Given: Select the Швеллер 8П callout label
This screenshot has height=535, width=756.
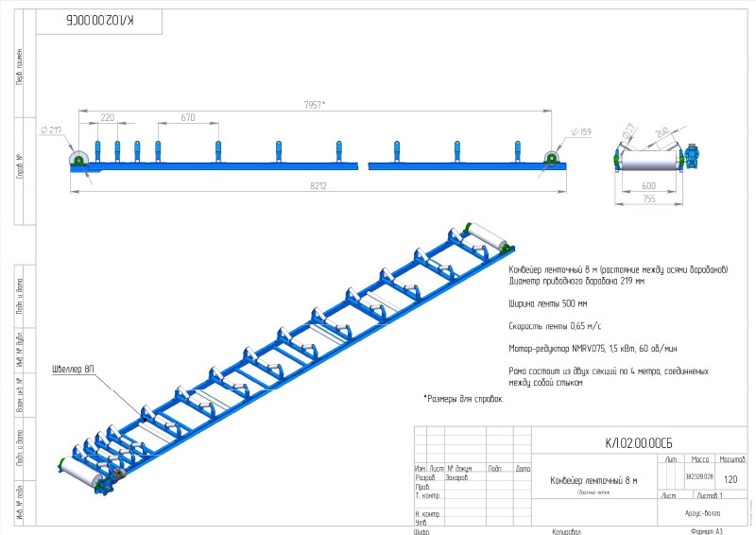Looking at the screenshot, I should coord(74,369).
